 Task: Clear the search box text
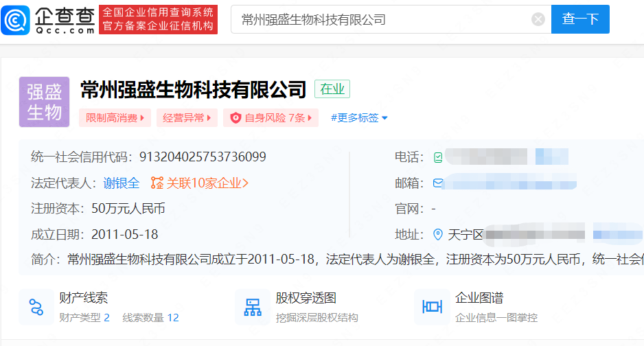coord(538,19)
